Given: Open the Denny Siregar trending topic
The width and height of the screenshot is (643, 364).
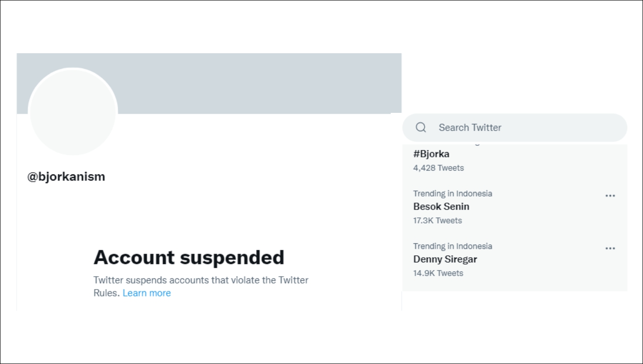Looking at the screenshot, I should (445, 259).
